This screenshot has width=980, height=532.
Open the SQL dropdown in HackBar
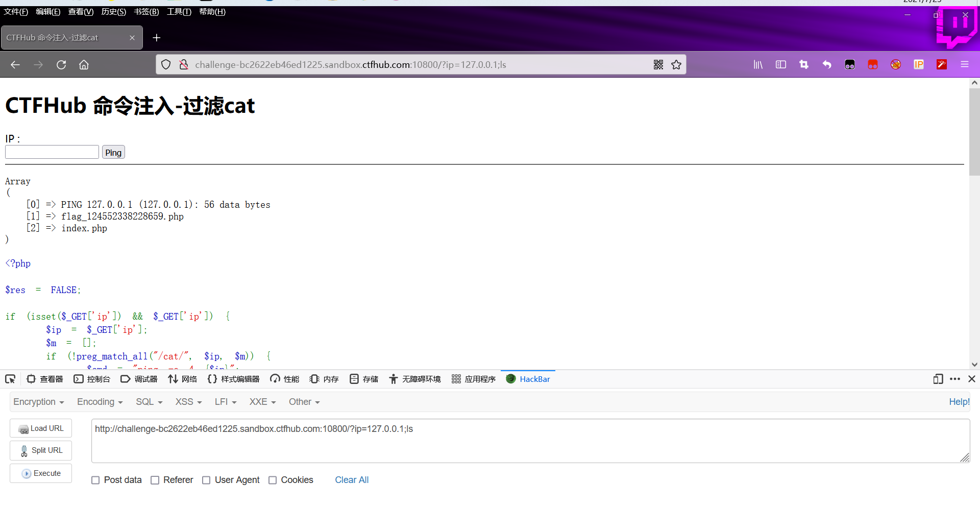tap(149, 402)
